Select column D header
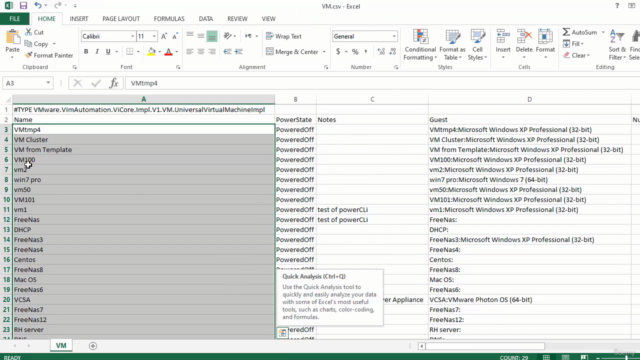This screenshot has height=360, width=640. pyautogui.click(x=529, y=99)
